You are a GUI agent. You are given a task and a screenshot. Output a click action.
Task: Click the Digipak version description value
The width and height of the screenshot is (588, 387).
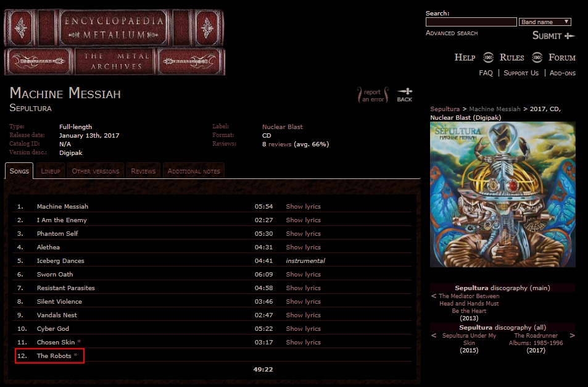pos(71,152)
